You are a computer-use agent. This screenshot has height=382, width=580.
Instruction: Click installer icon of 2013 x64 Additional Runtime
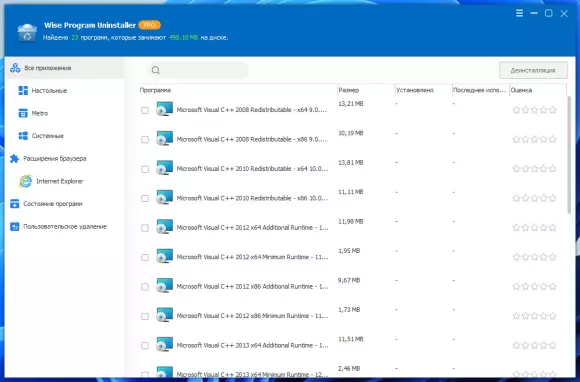(164, 344)
